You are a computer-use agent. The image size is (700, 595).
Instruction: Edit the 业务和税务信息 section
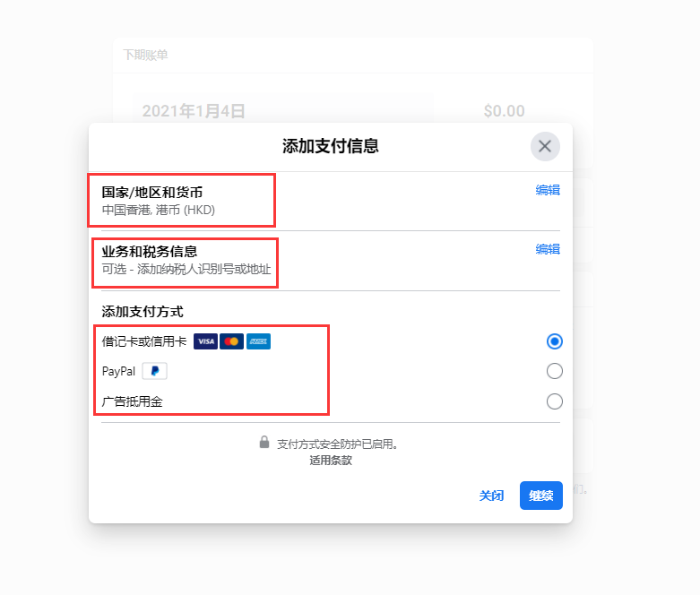[x=548, y=249]
